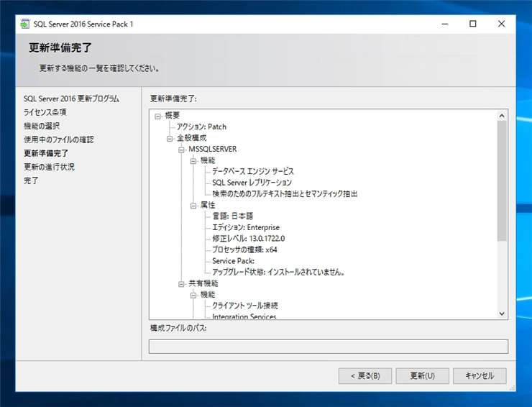Click the 構成ファイルのパス text field
Image resolution: width=532 pixels, height=407 pixels.
329,347
